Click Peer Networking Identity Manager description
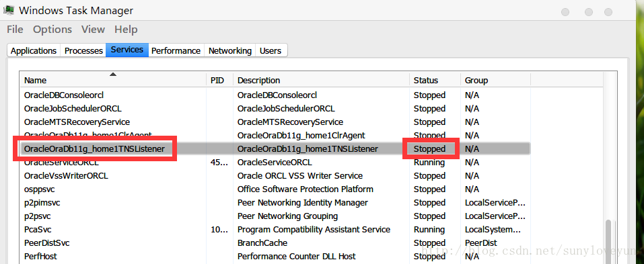Viewport: 644px width, 264px height. 302,203
